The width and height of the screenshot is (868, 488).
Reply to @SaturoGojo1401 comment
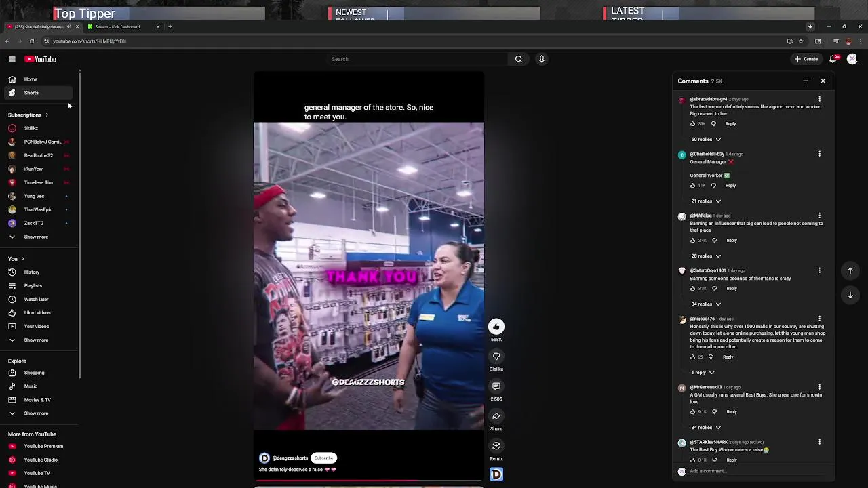tap(732, 289)
